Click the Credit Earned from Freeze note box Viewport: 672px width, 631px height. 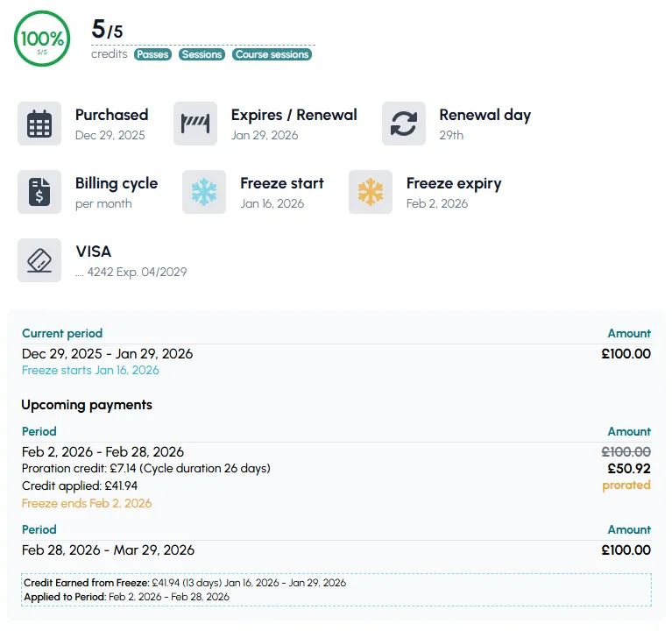coord(336,590)
